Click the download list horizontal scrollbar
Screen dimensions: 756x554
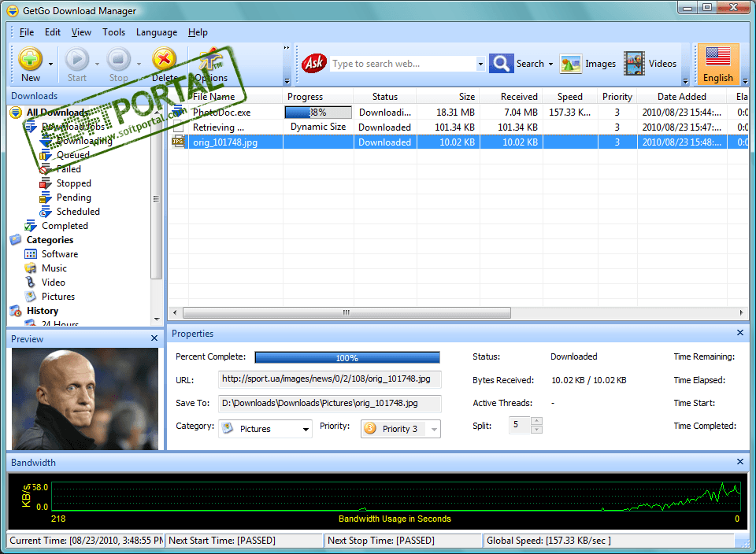346,312
